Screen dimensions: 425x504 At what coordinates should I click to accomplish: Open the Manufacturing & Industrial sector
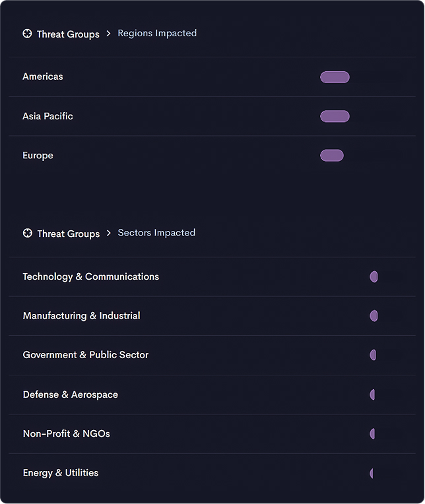(212, 316)
